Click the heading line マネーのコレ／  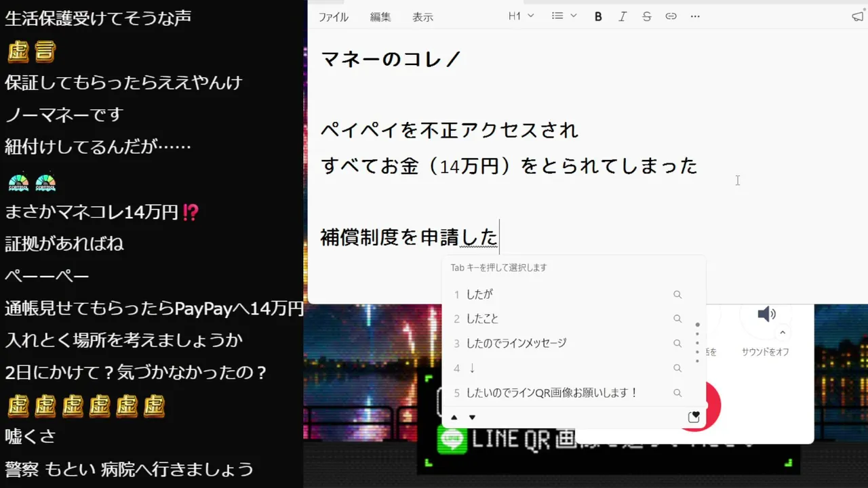[x=391, y=60]
